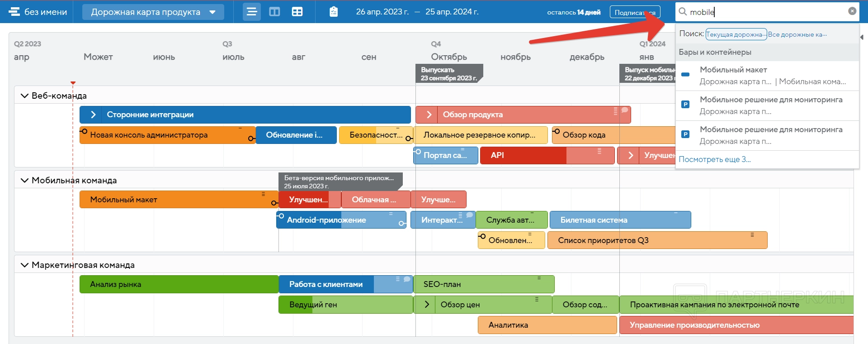This screenshot has height=344, width=868.
Task: Switch to the table grid view icon
Action: click(x=297, y=12)
